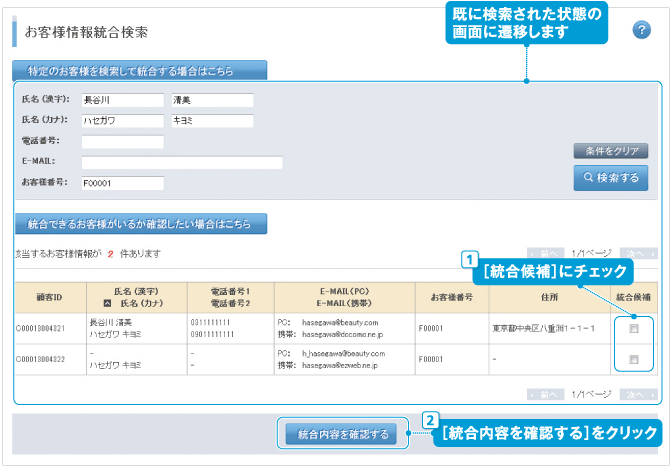The image size is (670, 466).
Task: Check 統合候補 box for customer C00013004322
Action: (x=633, y=359)
